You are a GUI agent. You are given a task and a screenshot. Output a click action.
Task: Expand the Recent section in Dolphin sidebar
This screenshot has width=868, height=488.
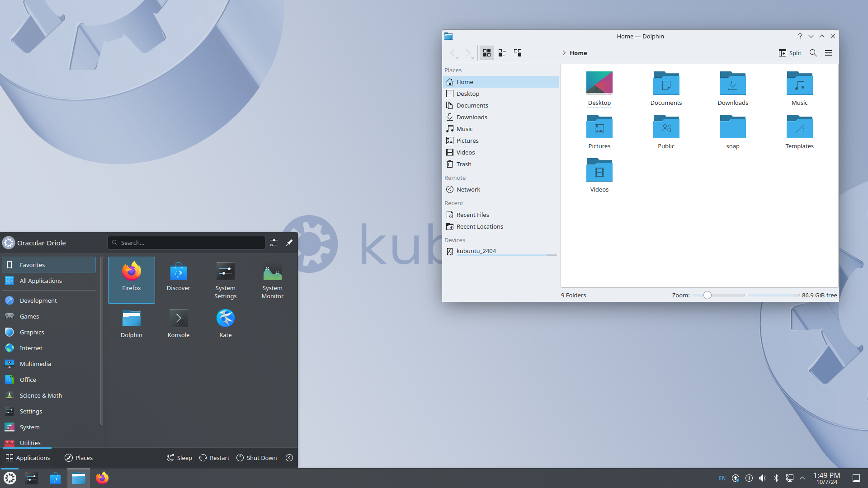point(454,202)
